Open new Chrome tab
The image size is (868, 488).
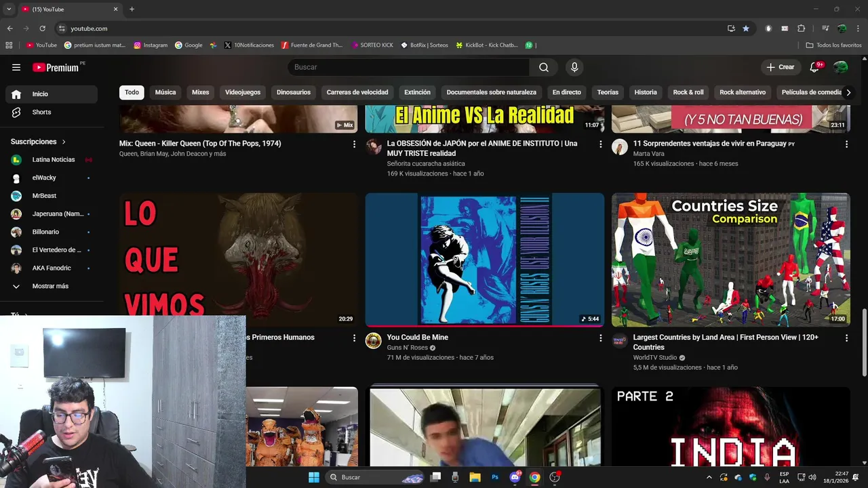coord(132,9)
